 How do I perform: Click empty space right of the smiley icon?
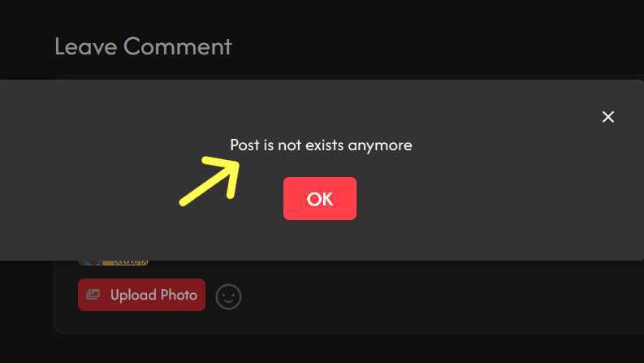point(411,296)
